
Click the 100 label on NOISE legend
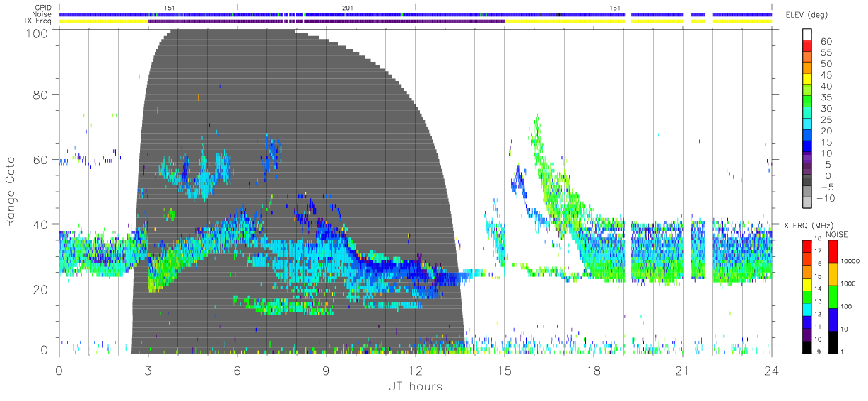(x=847, y=307)
